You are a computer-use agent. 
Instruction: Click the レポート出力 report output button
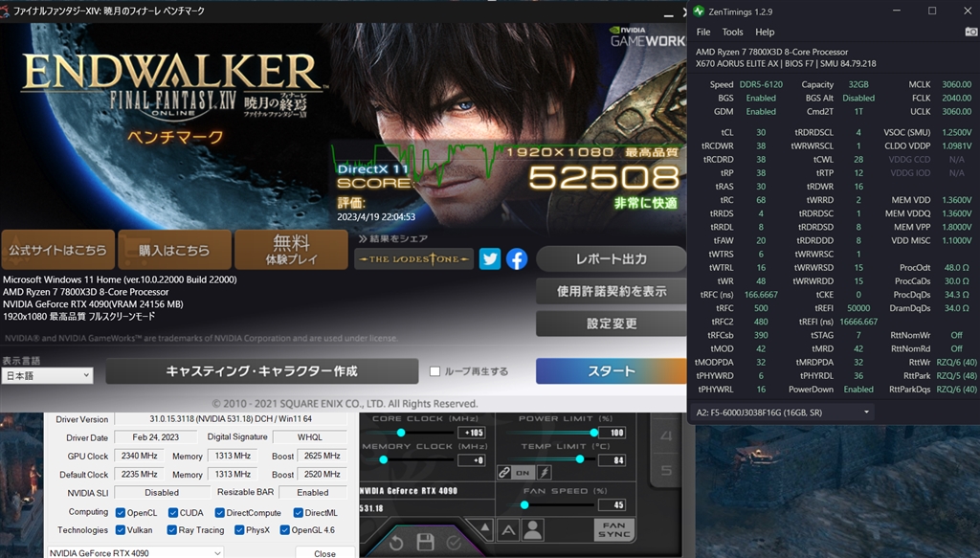pos(611,258)
